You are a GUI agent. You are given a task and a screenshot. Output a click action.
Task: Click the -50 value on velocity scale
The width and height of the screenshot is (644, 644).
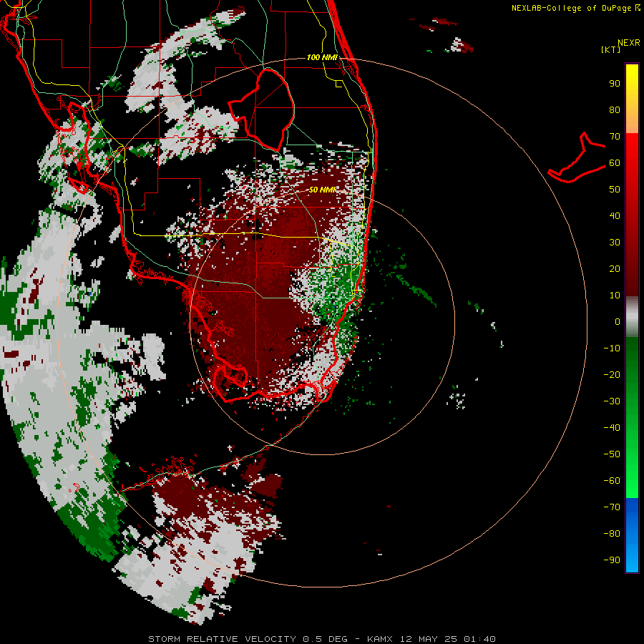click(x=612, y=454)
